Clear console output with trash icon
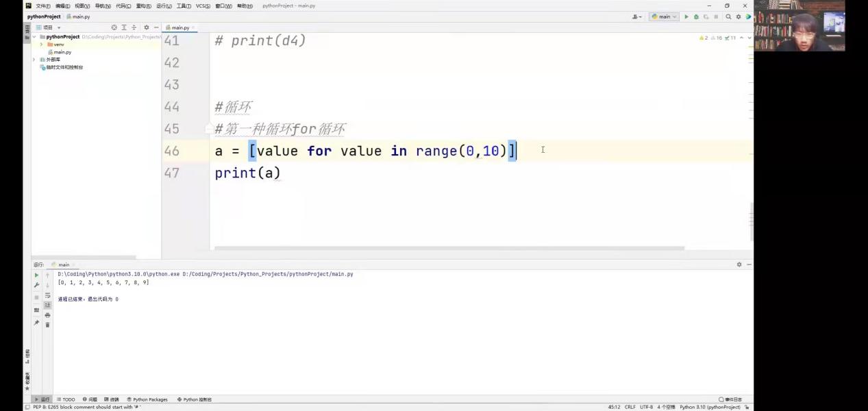868x411 pixels. tap(47, 325)
